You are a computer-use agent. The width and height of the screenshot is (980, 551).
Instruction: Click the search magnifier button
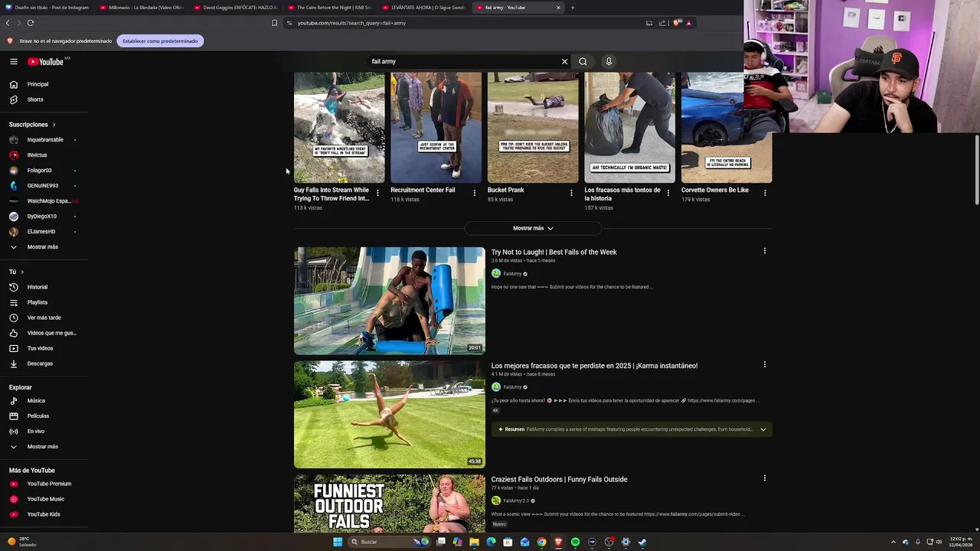pyautogui.click(x=583, y=61)
